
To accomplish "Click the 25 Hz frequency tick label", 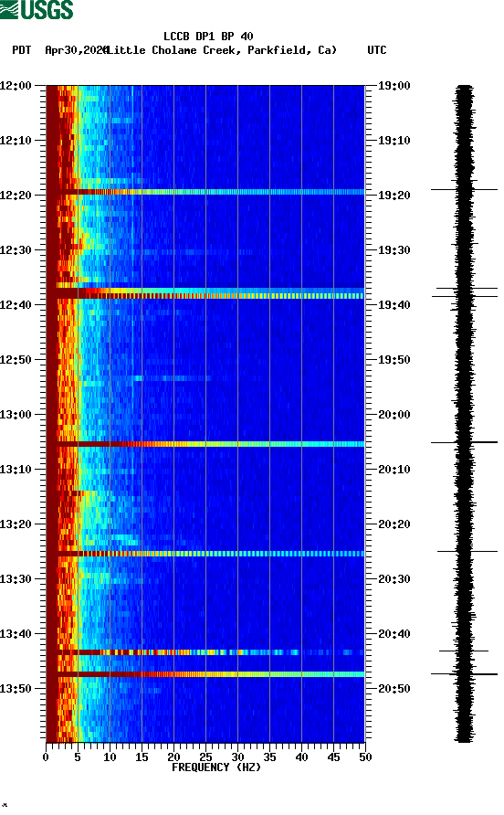I will [x=205, y=757].
